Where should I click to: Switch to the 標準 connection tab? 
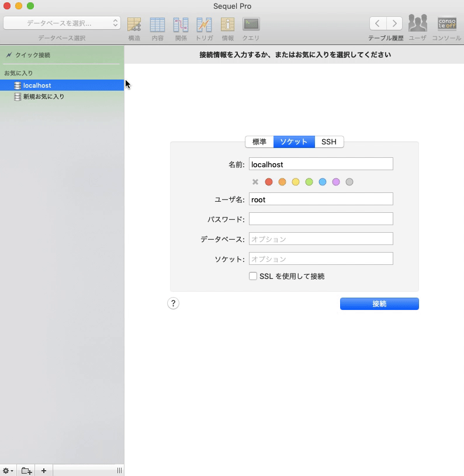(x=259, y=142)
